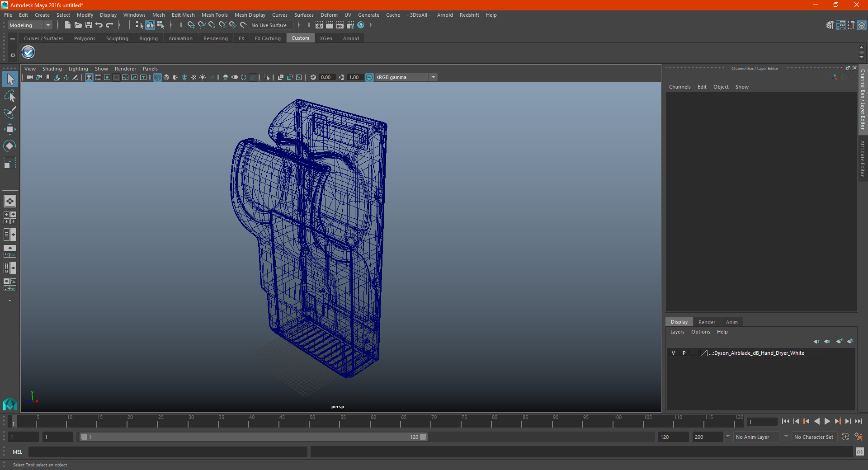Open the No Character Set dropdown
The width and height of the screenshot is (868, 470).
[x=815, y=437]
